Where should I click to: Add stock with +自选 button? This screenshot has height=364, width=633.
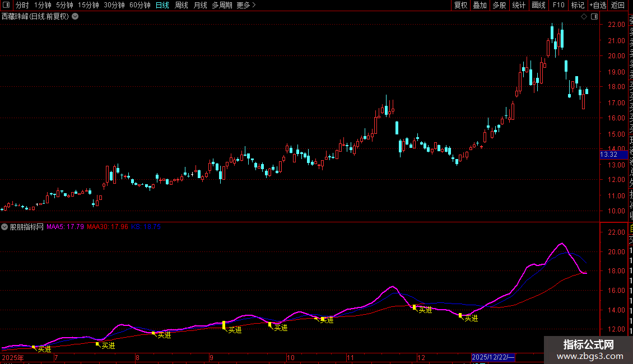coord(598,5)
